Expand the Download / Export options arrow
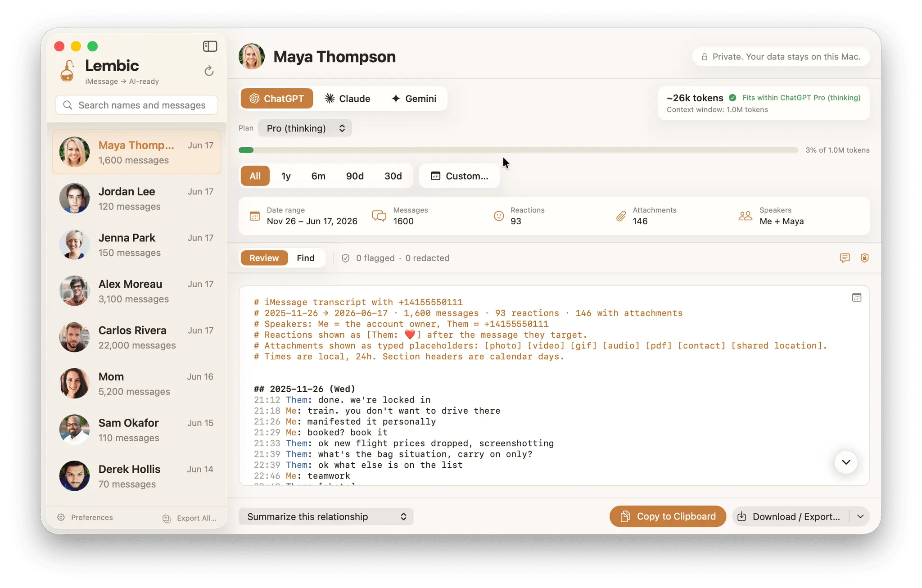The image size is (922, 588). tap(860, 516)
